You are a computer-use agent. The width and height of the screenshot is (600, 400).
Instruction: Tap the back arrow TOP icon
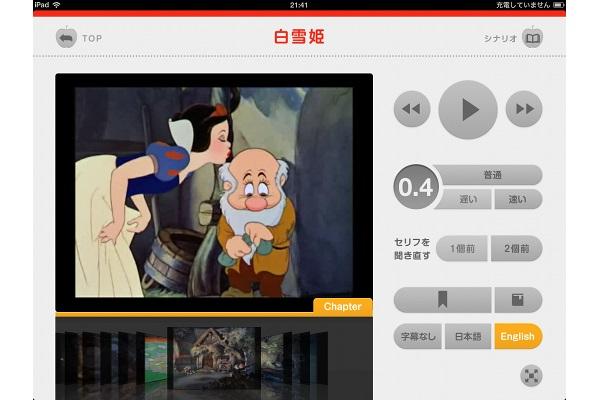(67, 39)
